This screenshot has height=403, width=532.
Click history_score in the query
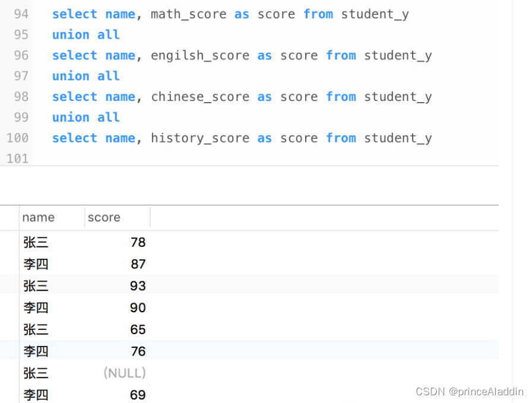pos(200,138)
